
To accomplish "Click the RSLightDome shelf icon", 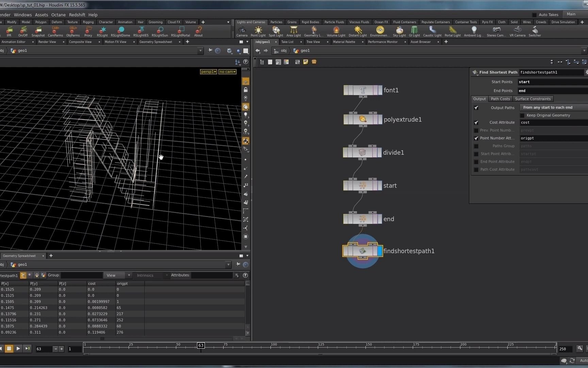I will 120,31.
